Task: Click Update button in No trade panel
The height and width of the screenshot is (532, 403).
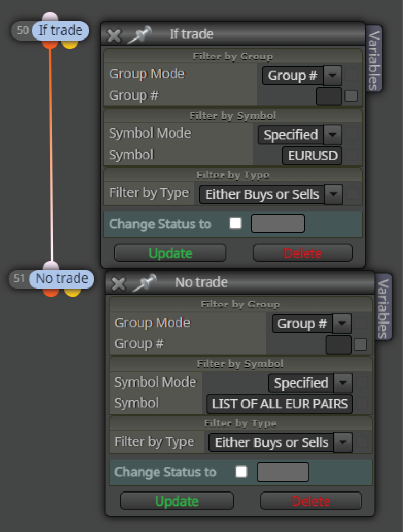Action: [x=177, y=501]
